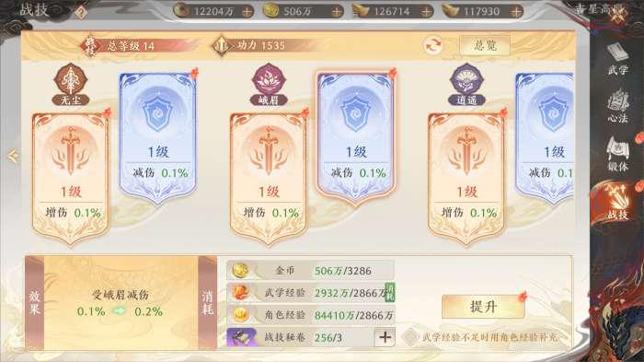Open the 锻体 sidebar icon
Image resolution: width=644 pixels, height=362 pixels.
click(617, 154)
